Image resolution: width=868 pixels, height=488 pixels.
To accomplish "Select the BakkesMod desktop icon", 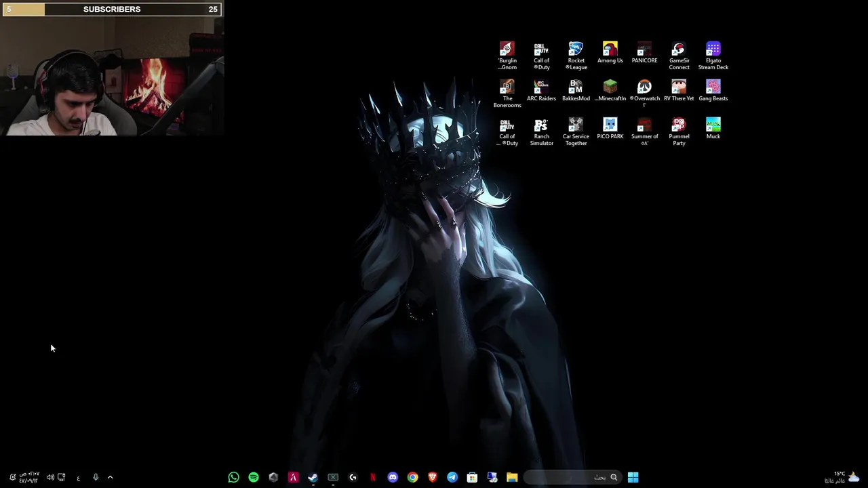I will point(576,91).
